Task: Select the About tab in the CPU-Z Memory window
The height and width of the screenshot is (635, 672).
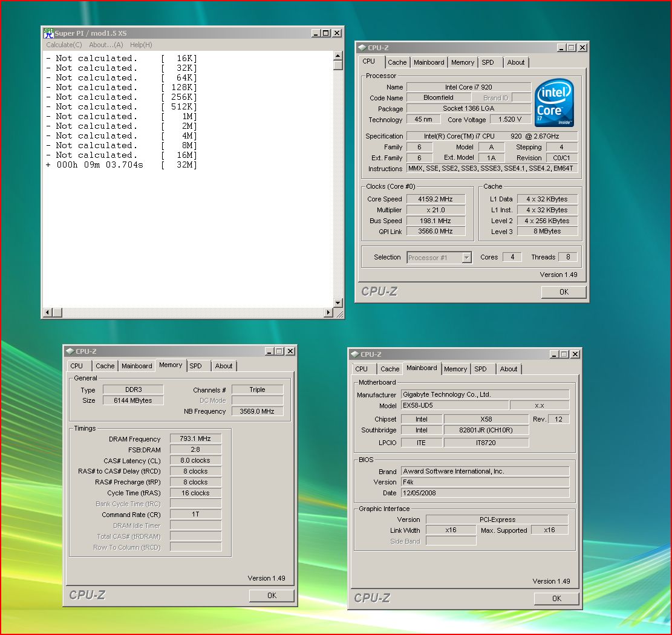Action: click(224, 366)
